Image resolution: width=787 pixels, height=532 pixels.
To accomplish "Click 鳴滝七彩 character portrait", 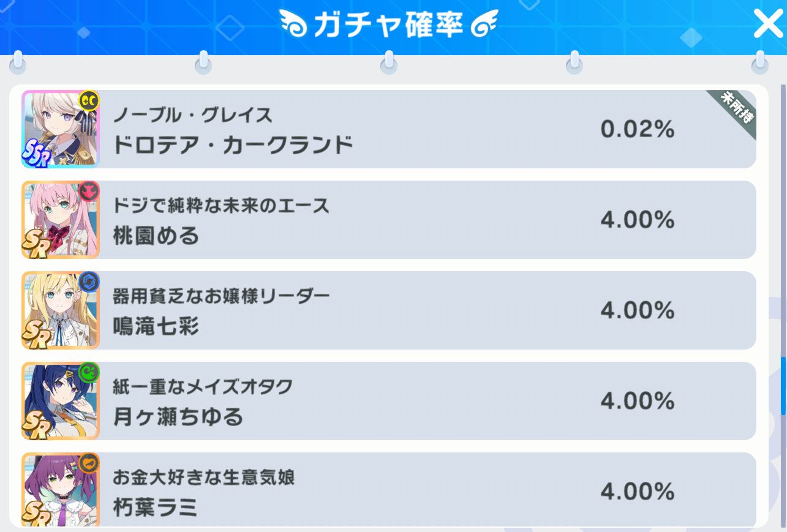I will point(61,310).
